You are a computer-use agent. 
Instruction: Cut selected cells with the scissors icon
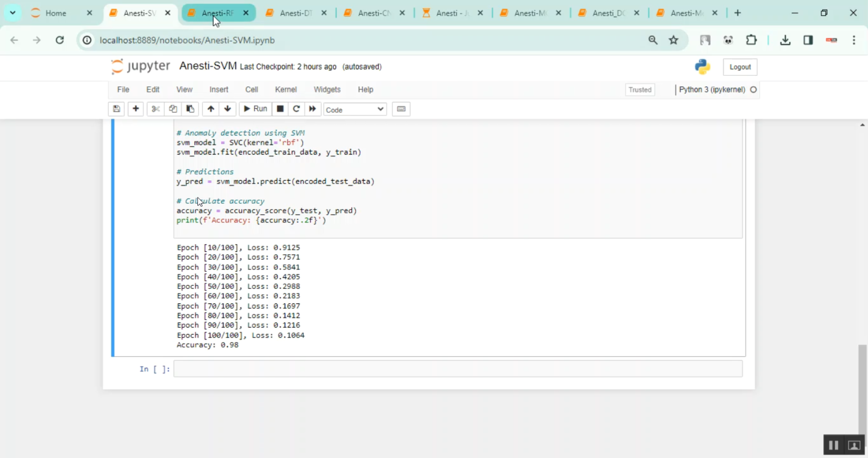pyautogui.click(x=155, y=109)
